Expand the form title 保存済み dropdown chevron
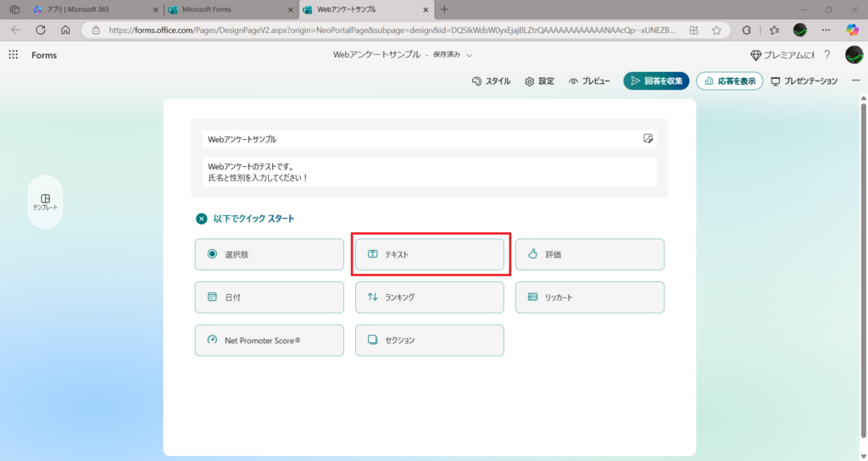The image size is (868, 461). tap(470, 55)
